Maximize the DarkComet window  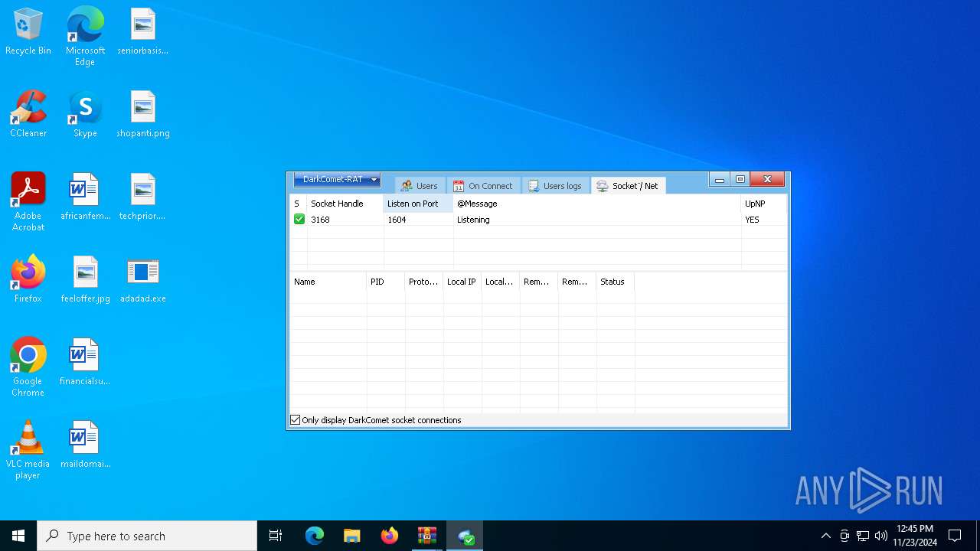point(740,180)
